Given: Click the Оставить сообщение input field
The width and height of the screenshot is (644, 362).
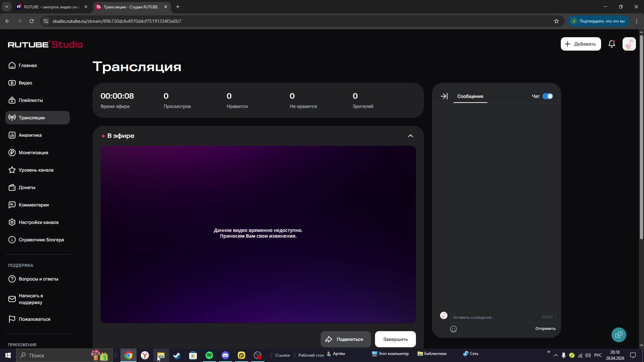Looking at the screenshot, I should (x=502, y=317).
